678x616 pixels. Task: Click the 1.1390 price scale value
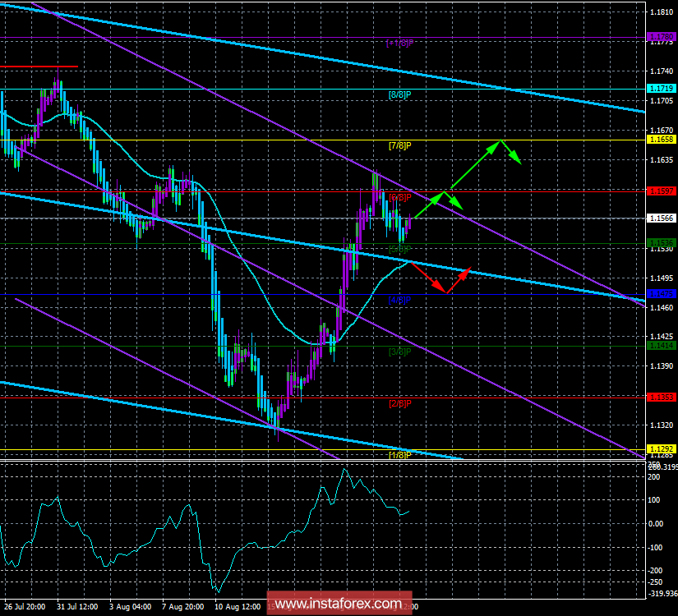click(662, 365)
